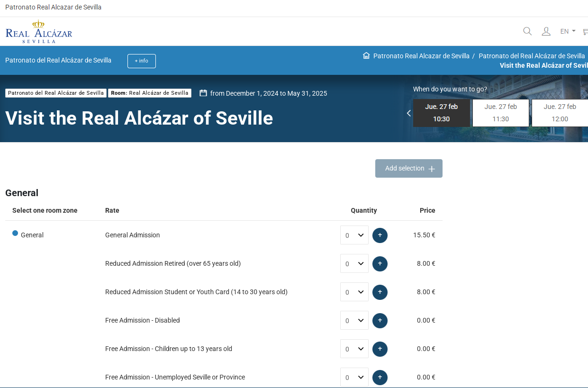Screen dimensions: 588x388
Task: Open Patronato Real Alcazar de Sevilla breadcrumb link
Action: (421, 56)
